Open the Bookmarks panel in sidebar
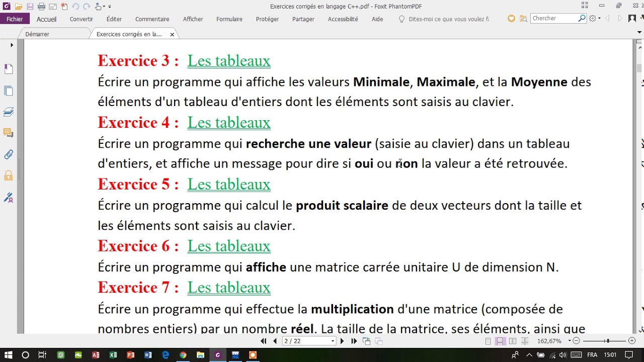Image resolution: width=644 pixels, height=362 pixels. tap(8, 69)
